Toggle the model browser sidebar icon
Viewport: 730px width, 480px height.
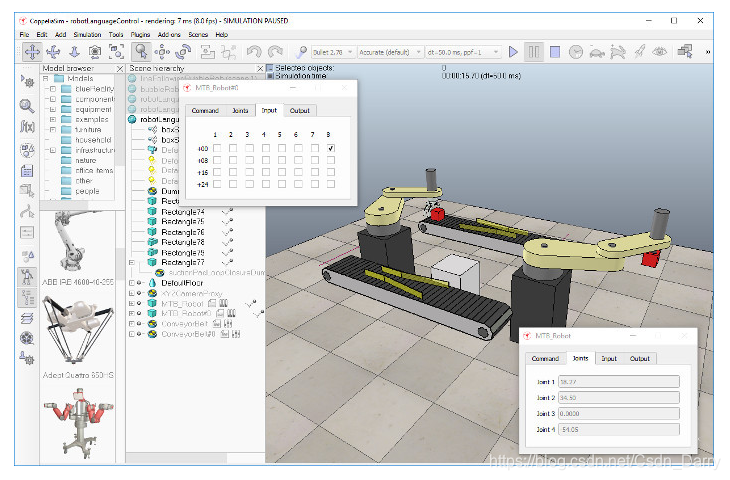[x=27, y=277]
